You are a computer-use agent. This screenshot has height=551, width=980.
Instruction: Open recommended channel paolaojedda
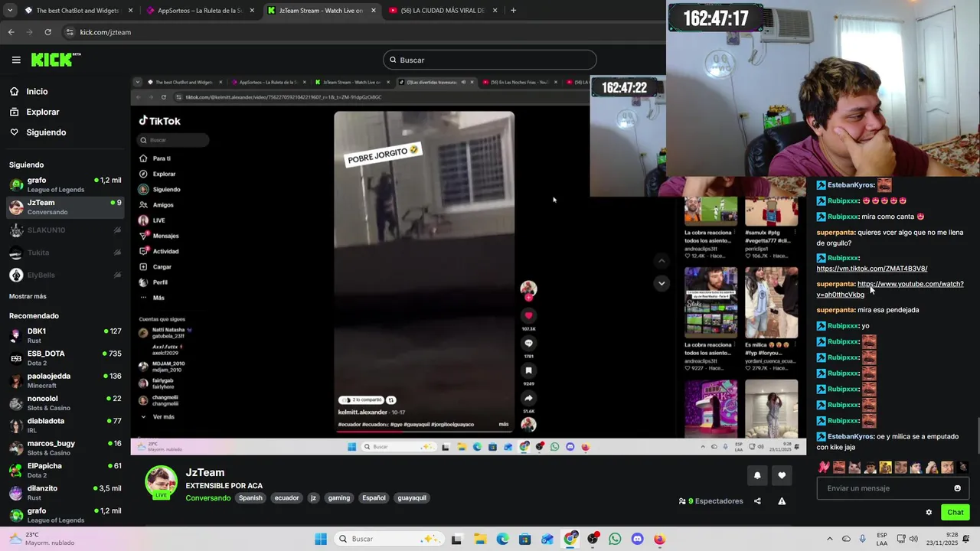point(65,380)
